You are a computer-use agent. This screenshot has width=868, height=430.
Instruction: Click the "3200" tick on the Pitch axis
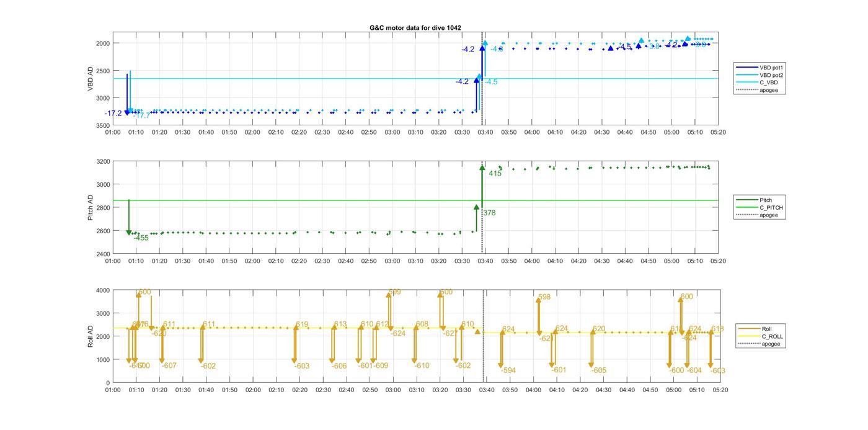102,162
